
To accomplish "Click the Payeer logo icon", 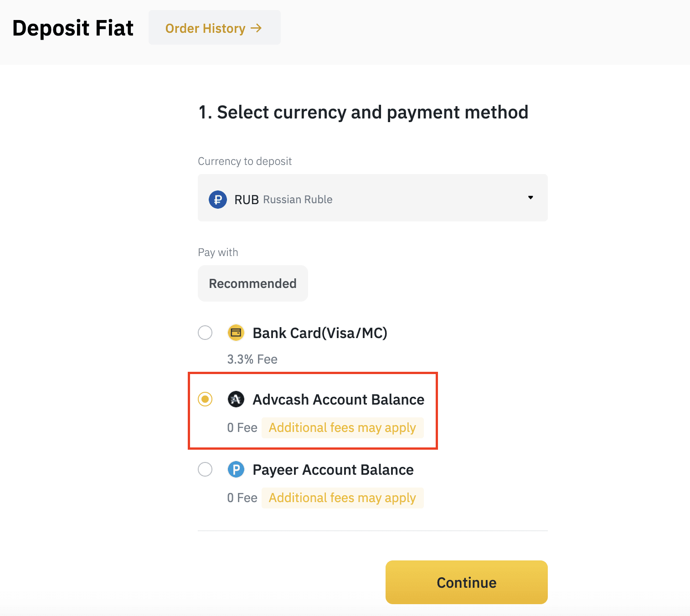I will tap(236, 469).
